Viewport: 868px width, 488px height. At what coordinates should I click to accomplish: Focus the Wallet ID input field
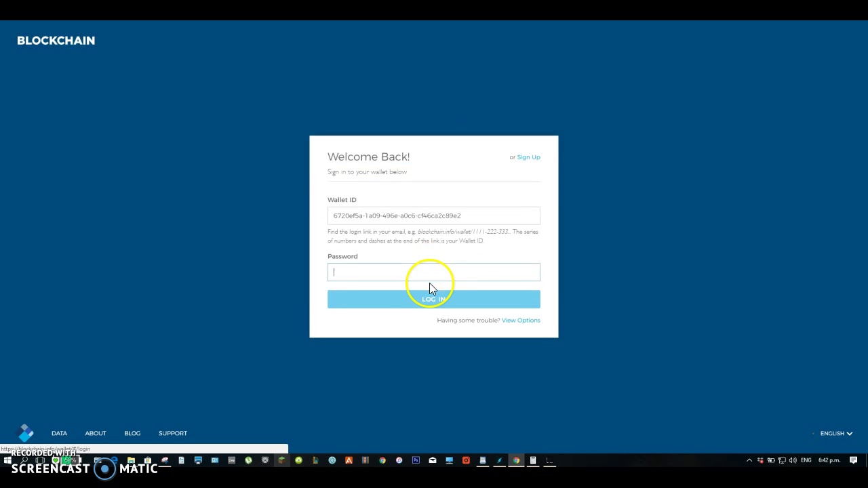(x=434, y=216)
